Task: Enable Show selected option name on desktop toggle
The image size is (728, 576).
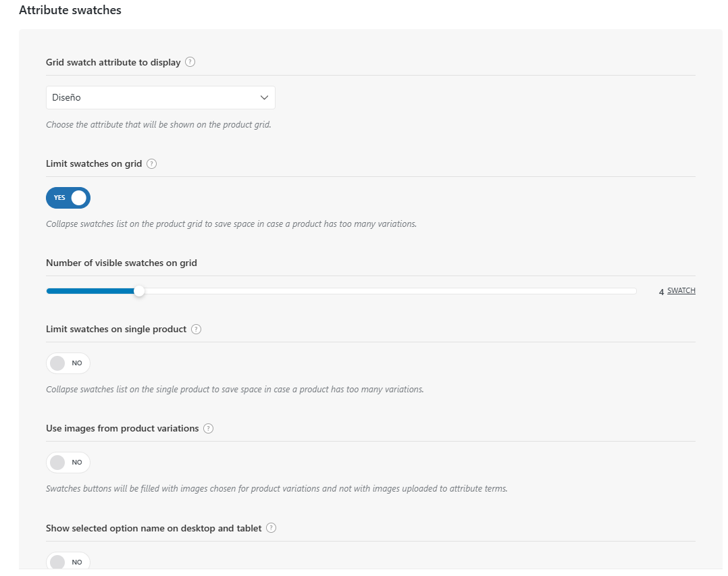Action: [68, 560]
